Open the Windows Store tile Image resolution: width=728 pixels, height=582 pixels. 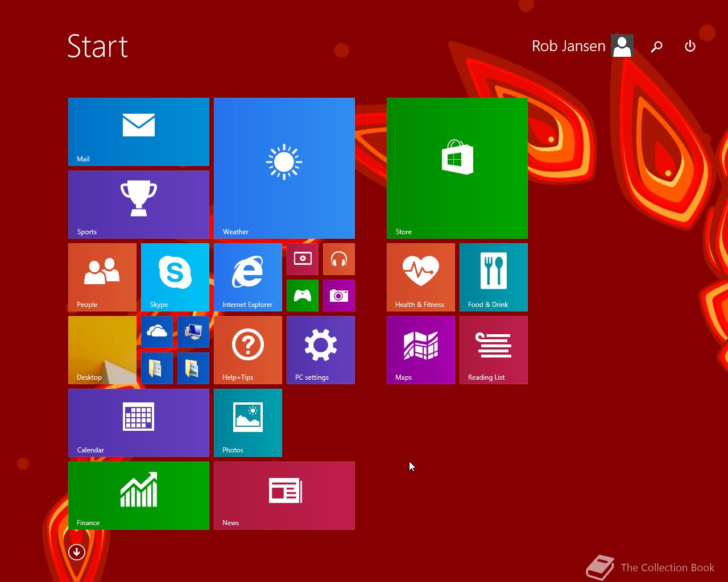point(457,168)
